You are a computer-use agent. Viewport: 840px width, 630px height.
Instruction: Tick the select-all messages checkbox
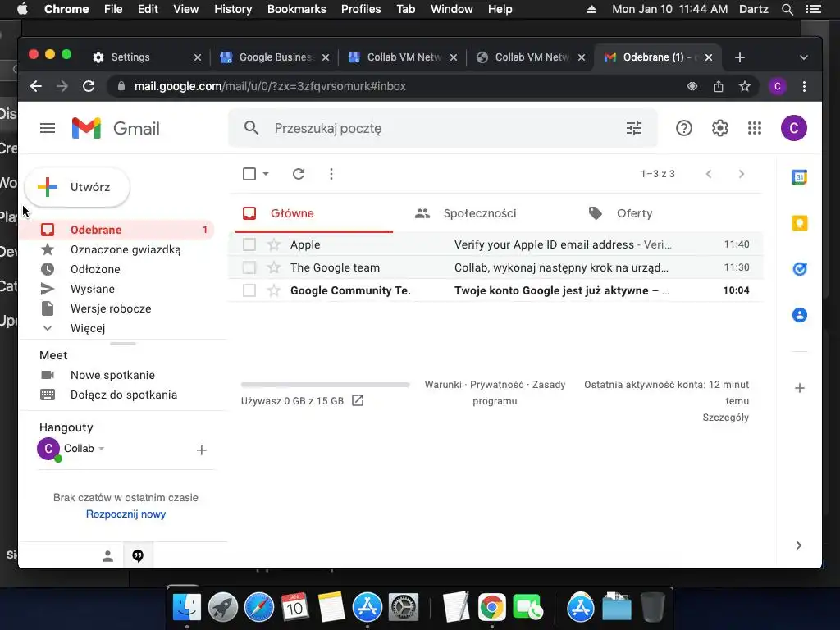click(x=249, y=174)
